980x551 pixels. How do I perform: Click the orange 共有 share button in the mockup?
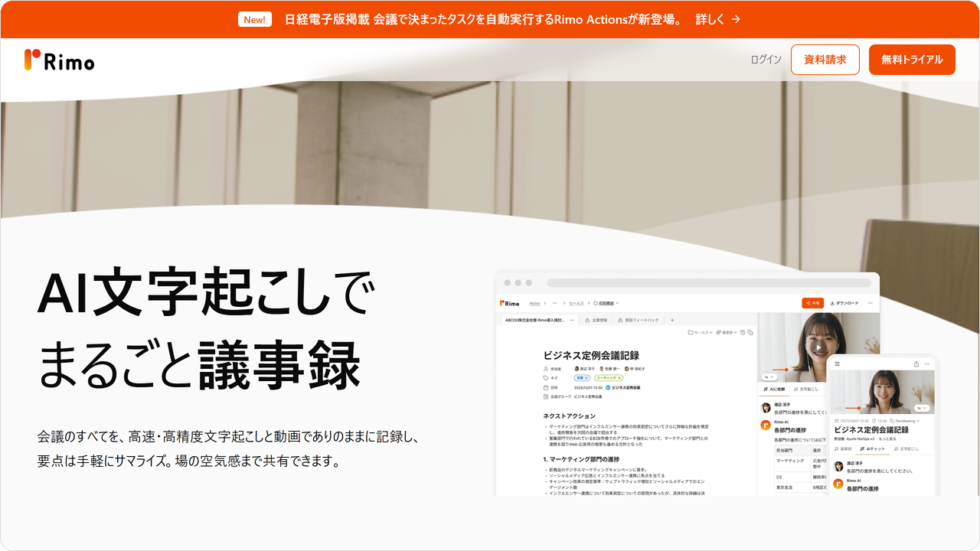coord(813,303)
